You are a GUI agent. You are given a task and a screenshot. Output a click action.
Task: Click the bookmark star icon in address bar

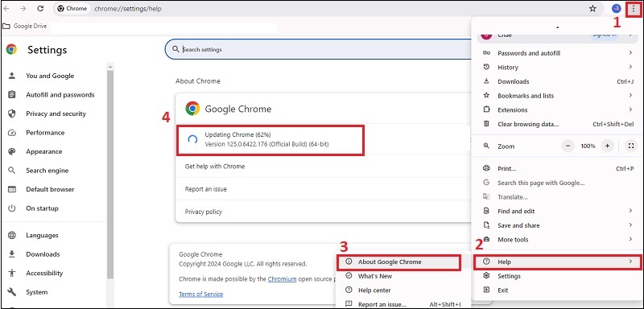pos(592,9)
